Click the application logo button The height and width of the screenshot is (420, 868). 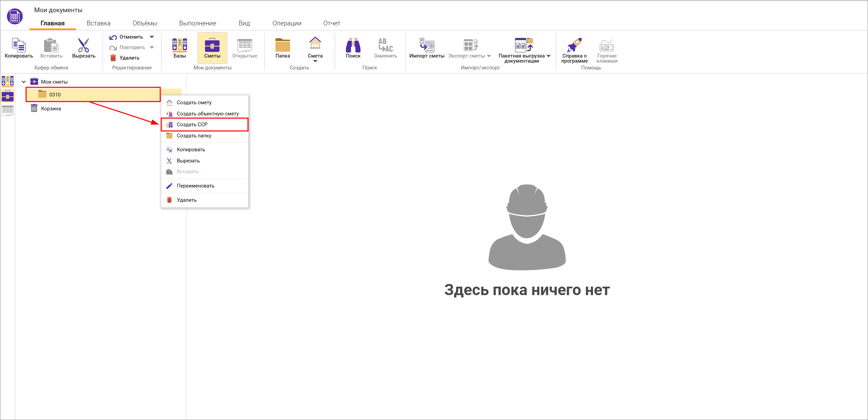pyautogui.click(x=15, y=16)
